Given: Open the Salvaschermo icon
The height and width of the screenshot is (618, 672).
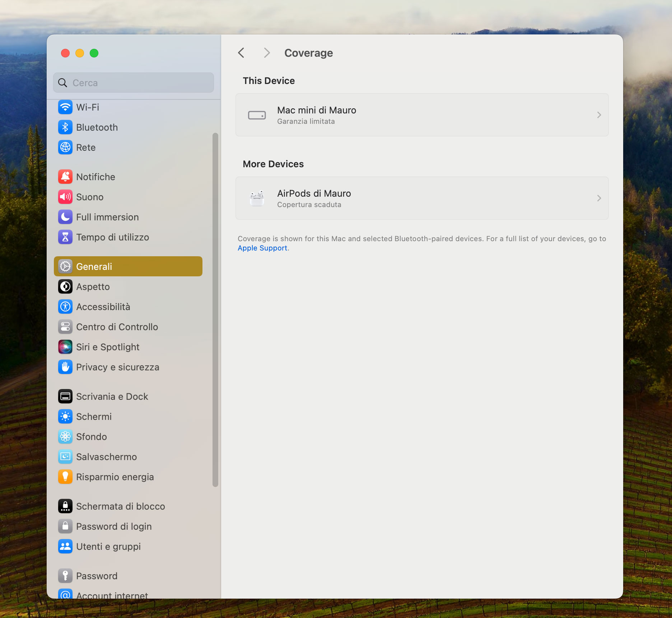Looking at the screenshot, I should 65,457.
